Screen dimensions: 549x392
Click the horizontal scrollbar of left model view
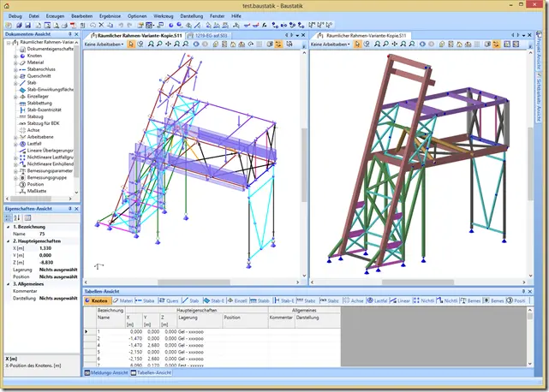192,282
